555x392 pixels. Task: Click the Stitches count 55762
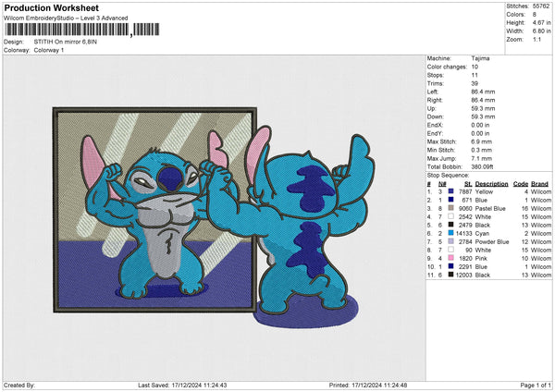[x=541, y=6]
